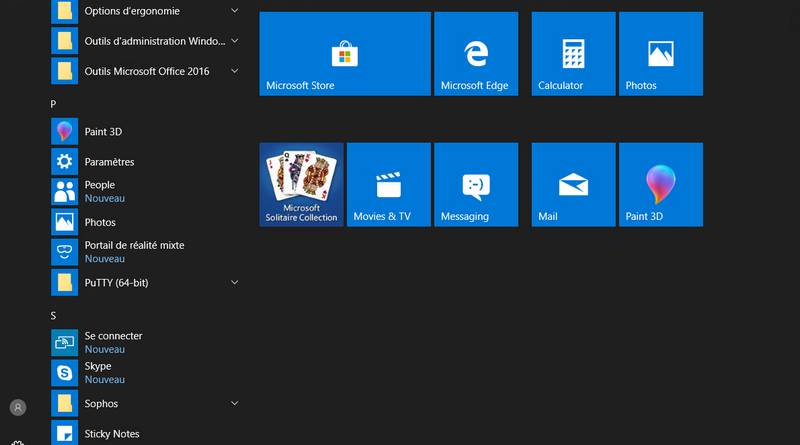Expand Outils Microsoft Office 2016 folder
This screenshot has width=800, height=445.
pyautogui.click(x=234, y=71)
